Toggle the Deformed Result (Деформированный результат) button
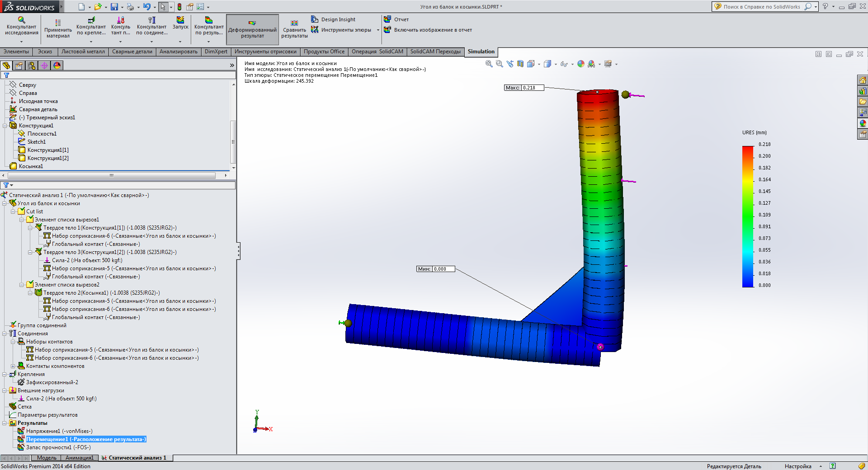The image size is (868, 470). click(252, 29)
